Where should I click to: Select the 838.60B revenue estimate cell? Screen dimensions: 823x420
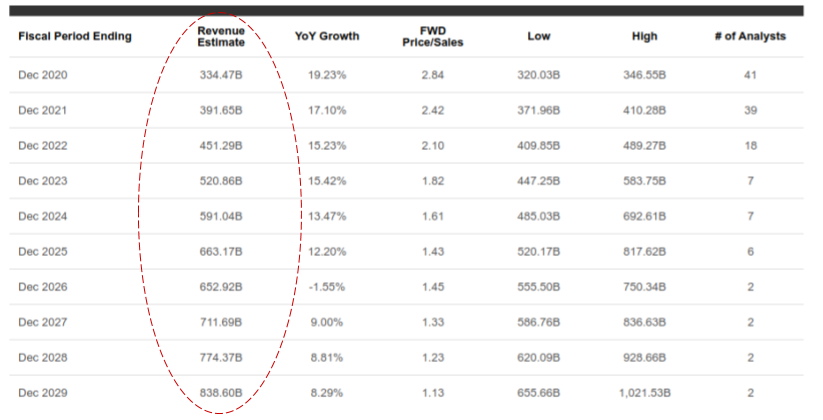[x=221, y=394]
